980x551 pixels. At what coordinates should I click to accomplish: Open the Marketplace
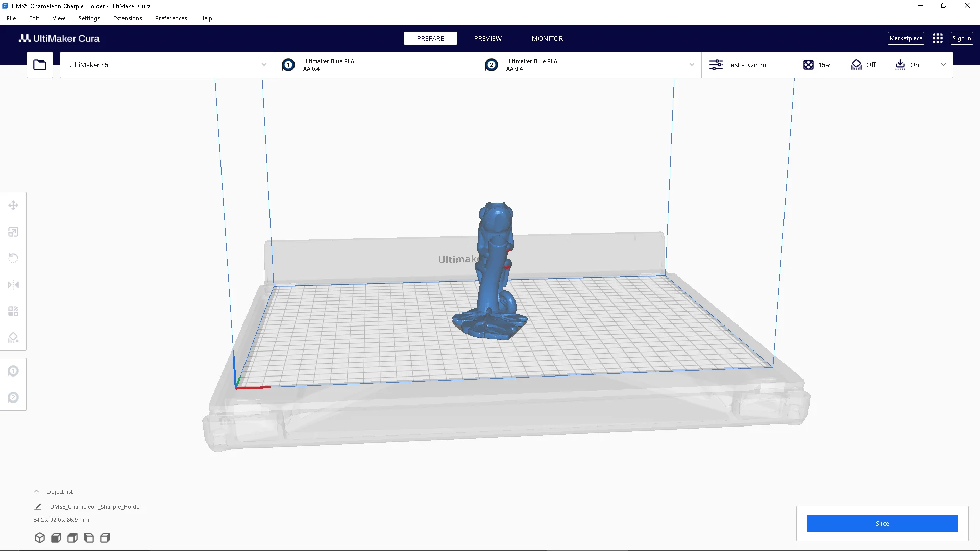pyautogui.click(x=905, y=38)
